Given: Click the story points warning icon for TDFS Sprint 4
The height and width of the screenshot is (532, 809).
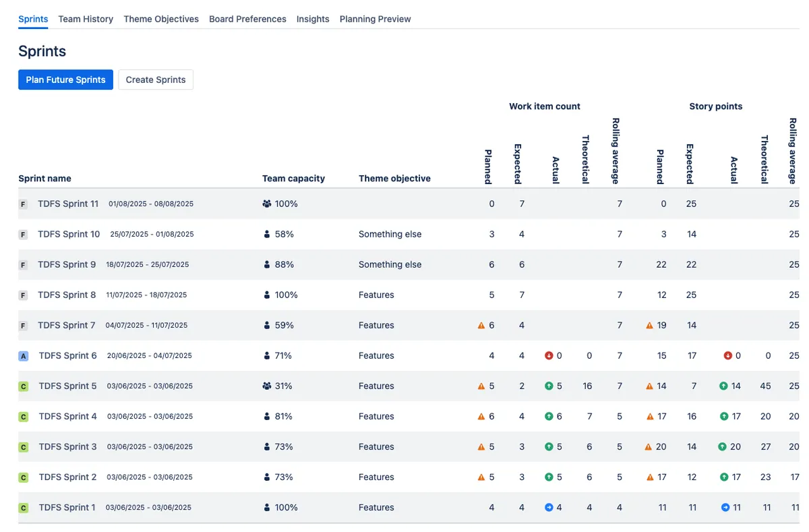Looking at the screenshot, I should [x=650, y=416].
